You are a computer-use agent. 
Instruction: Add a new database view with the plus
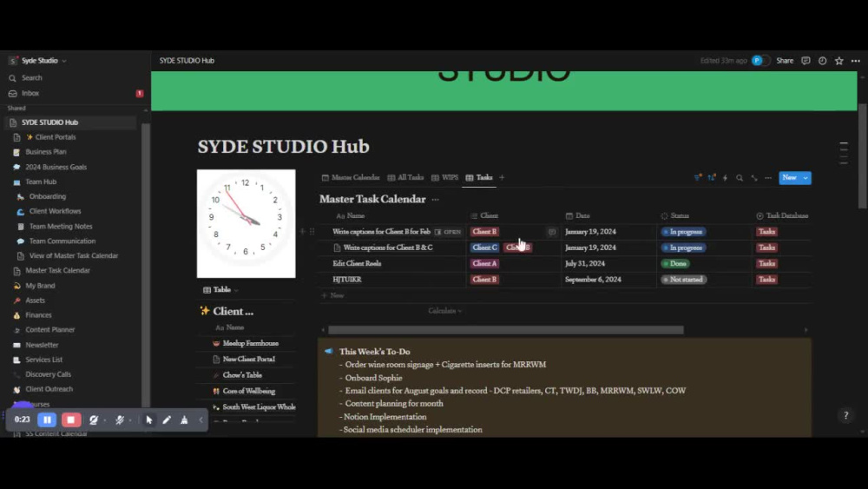pos(502,178)
